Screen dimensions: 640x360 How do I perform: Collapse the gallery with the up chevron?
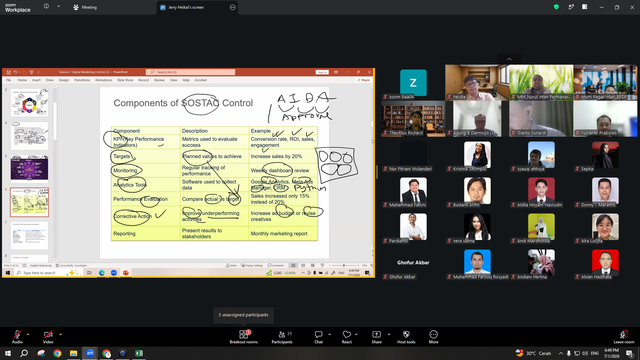click(509, 59)
